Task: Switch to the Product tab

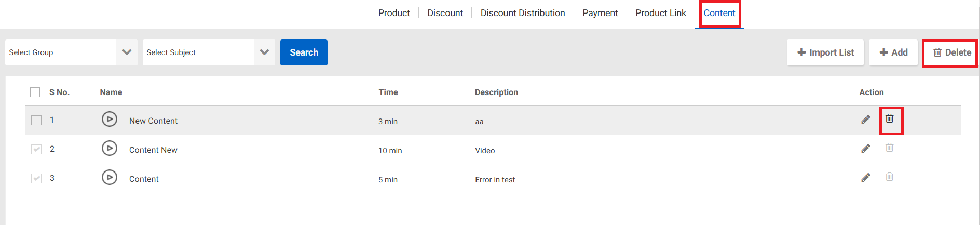Action: point(393,13)
